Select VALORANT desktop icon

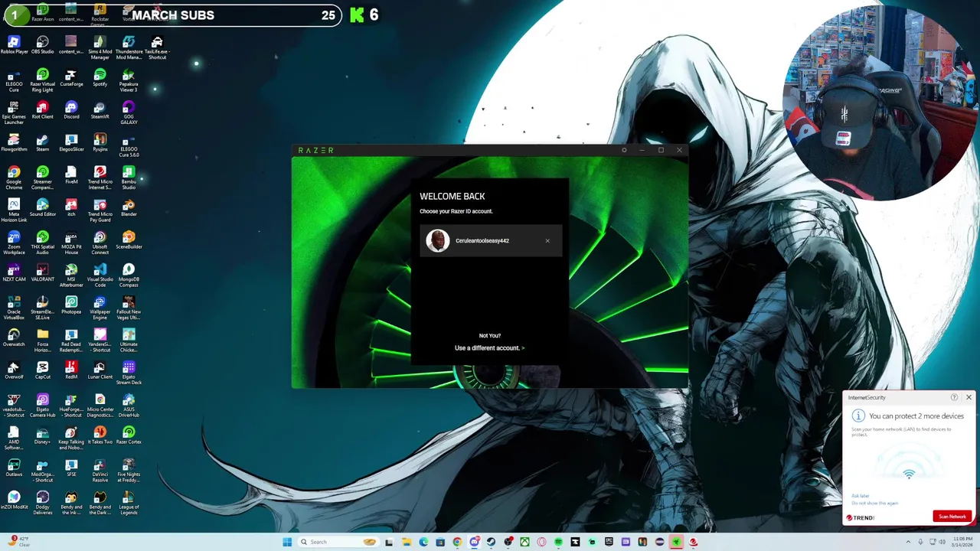coord(42,272)
